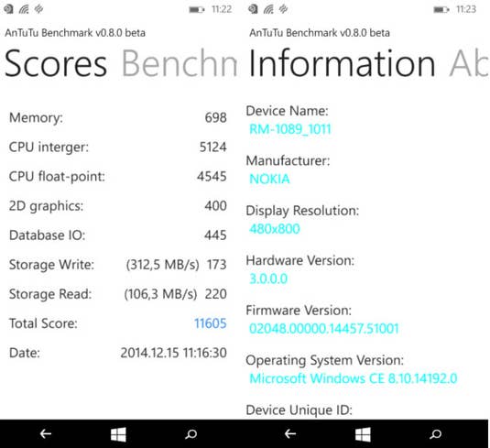This screenshot has width=490, height=448.
Task: Tap the back arrow on the Information screen
Action: [290, 433]
